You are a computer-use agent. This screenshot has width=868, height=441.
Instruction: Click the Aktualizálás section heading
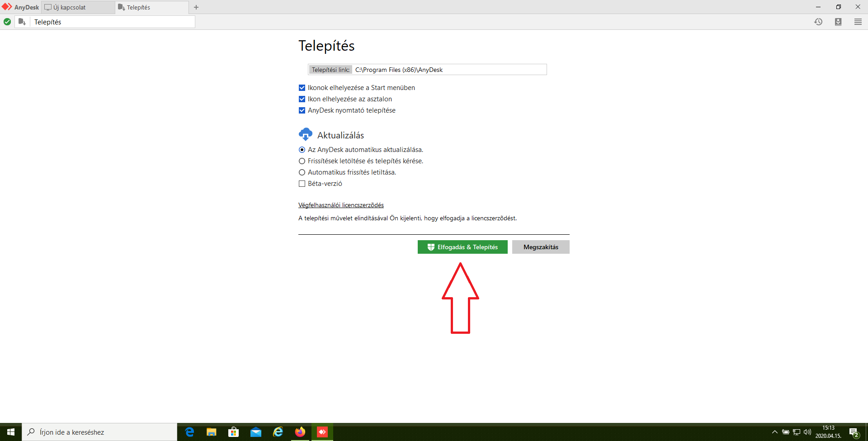[340, 135]
